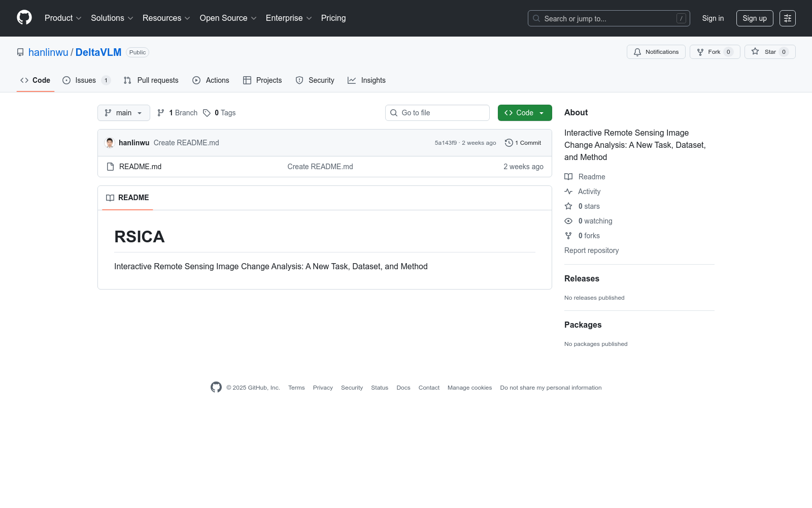Open Create README.md commit message in file row
Screen dimensions: 812x508
320,167
